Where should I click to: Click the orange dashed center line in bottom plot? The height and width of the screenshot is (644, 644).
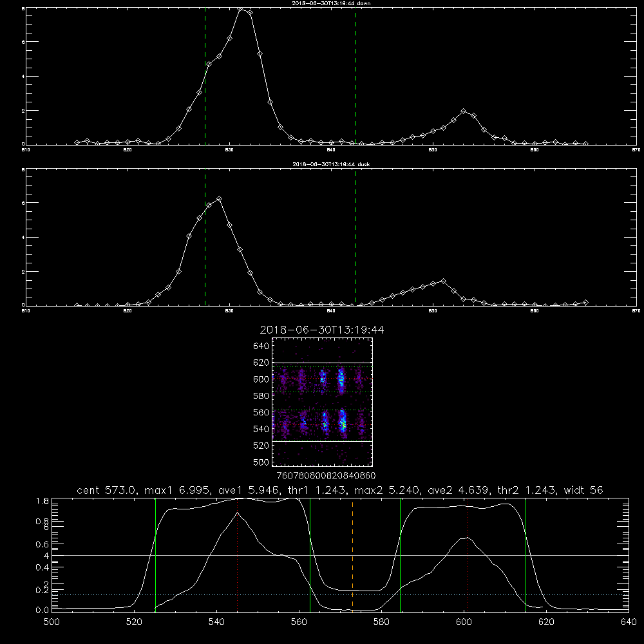pos(352,554)
